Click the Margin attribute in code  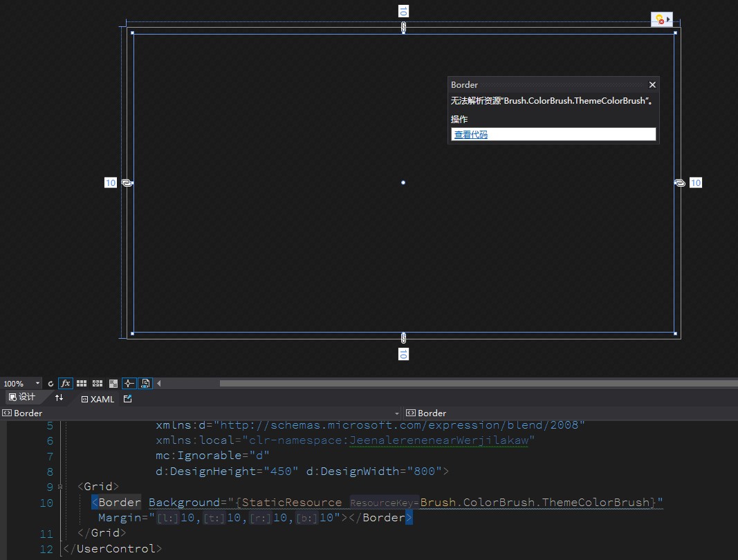click(x=120, y=518)
